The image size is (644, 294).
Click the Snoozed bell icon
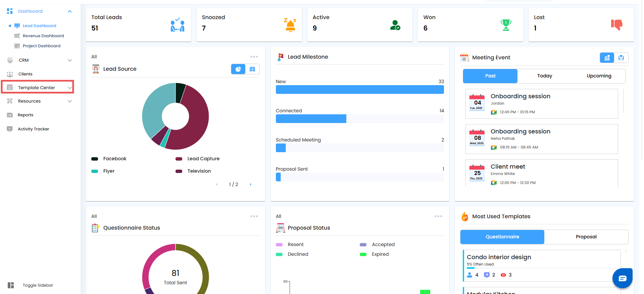click(290, 25)
